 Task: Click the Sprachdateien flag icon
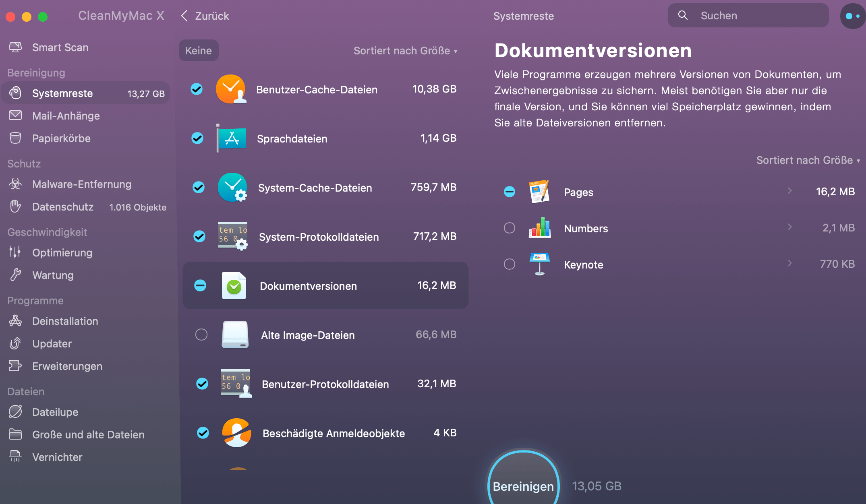coord(231,138)
